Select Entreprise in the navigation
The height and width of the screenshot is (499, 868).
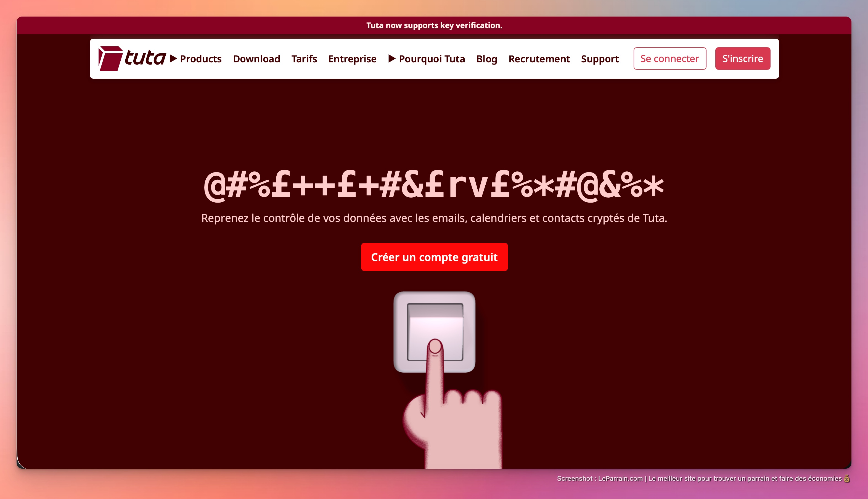coord(352,59)
